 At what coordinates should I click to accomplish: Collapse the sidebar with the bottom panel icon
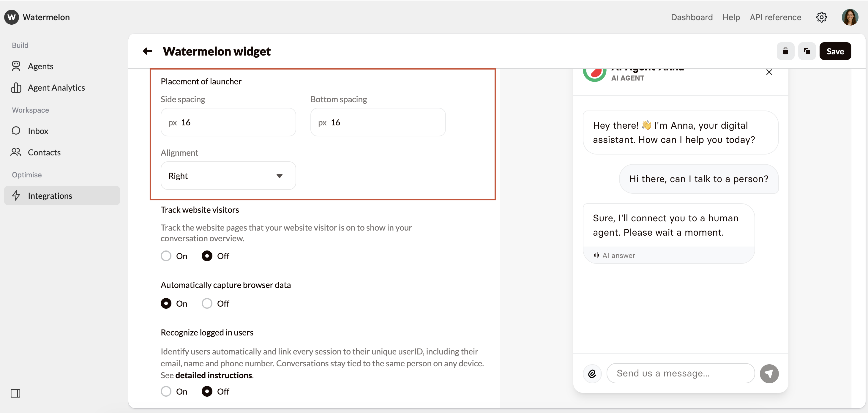click(15, 393)
